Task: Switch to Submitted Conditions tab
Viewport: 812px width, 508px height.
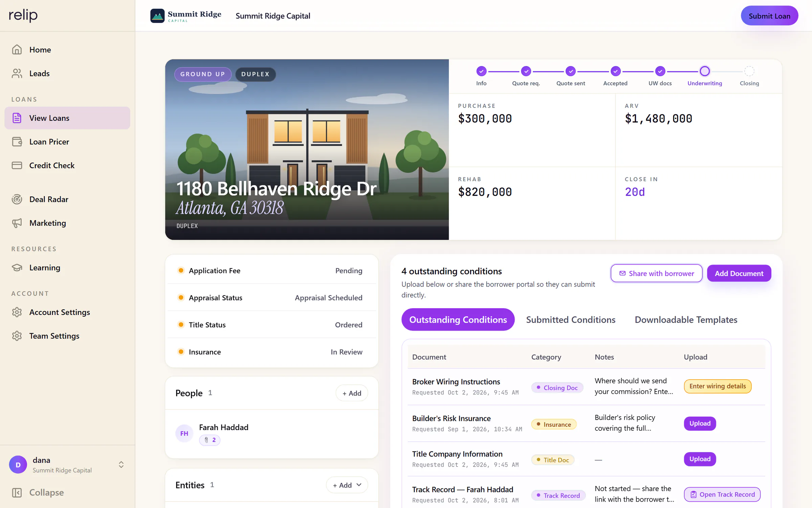Action: pyautogui.click(x=570, y=319)
